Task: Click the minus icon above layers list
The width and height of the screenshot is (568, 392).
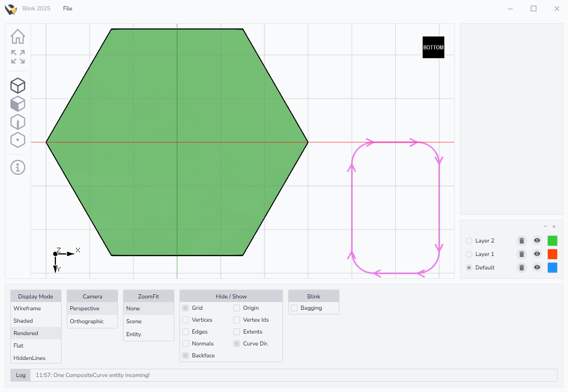Action: [x=545, y=227]
